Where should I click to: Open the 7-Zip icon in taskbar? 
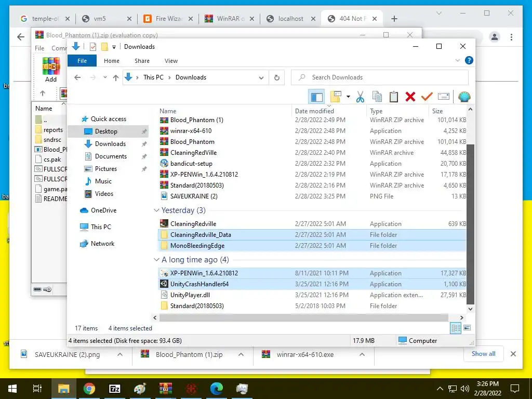[x=114, y=389]
